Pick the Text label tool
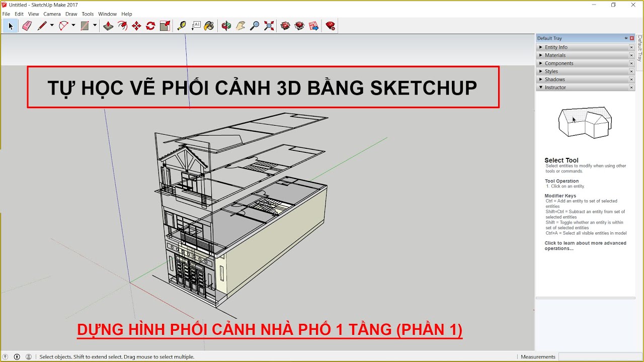The image size is (644, 362). coord(195,26)
